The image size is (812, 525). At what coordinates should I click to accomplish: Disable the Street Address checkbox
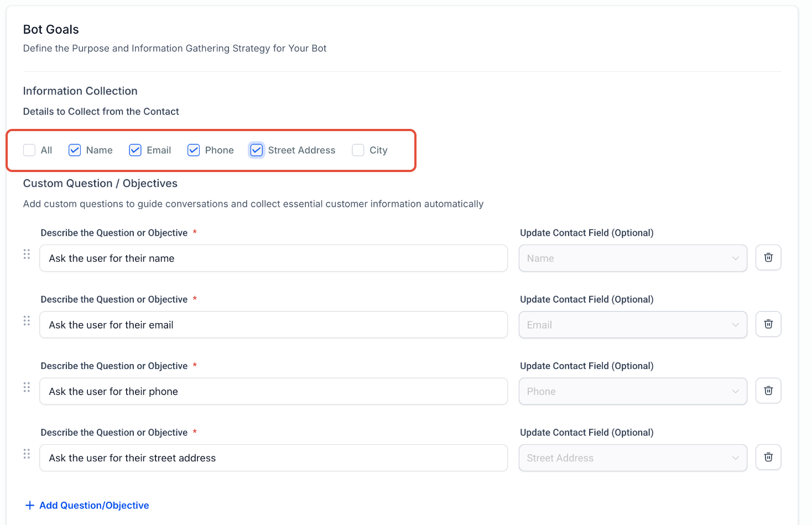click(256, 150)
